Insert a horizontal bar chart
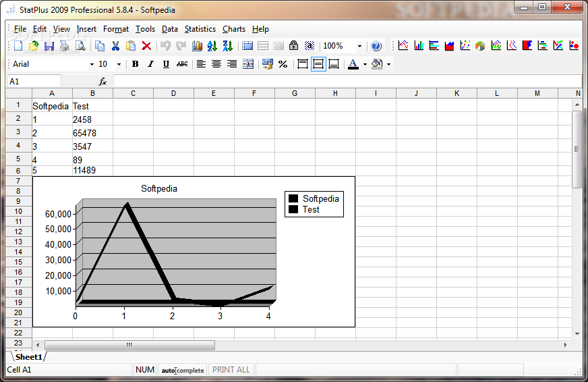Screen dimensions: 588x382 [434, 45]
